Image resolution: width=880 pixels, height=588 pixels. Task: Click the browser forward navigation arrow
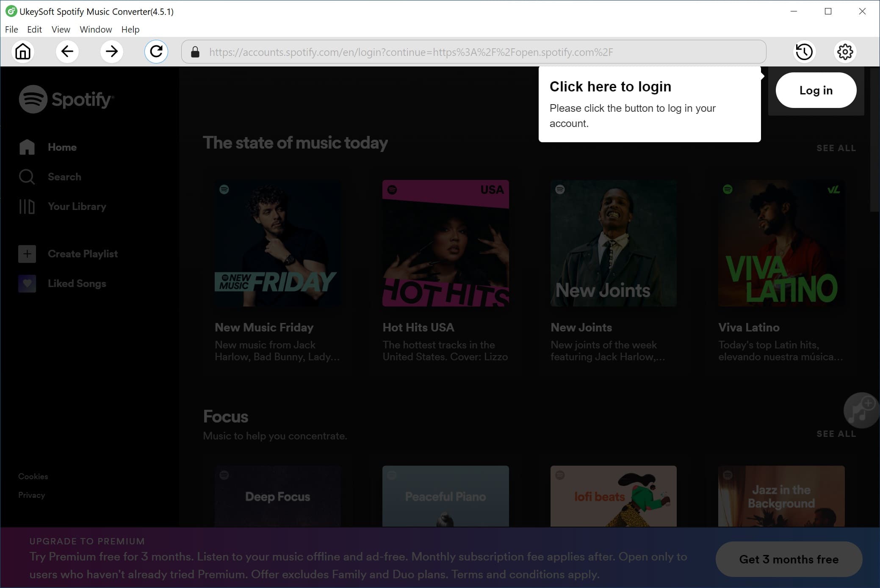[111, 51]
